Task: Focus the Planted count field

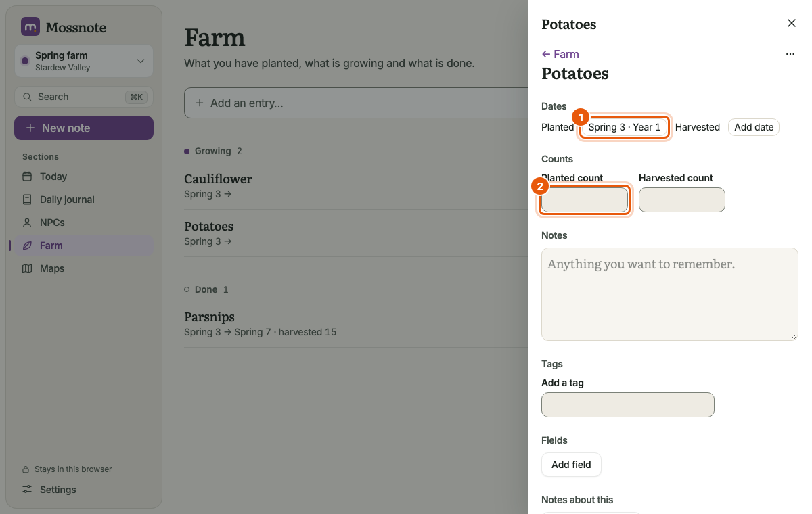Action: (585, 200)
